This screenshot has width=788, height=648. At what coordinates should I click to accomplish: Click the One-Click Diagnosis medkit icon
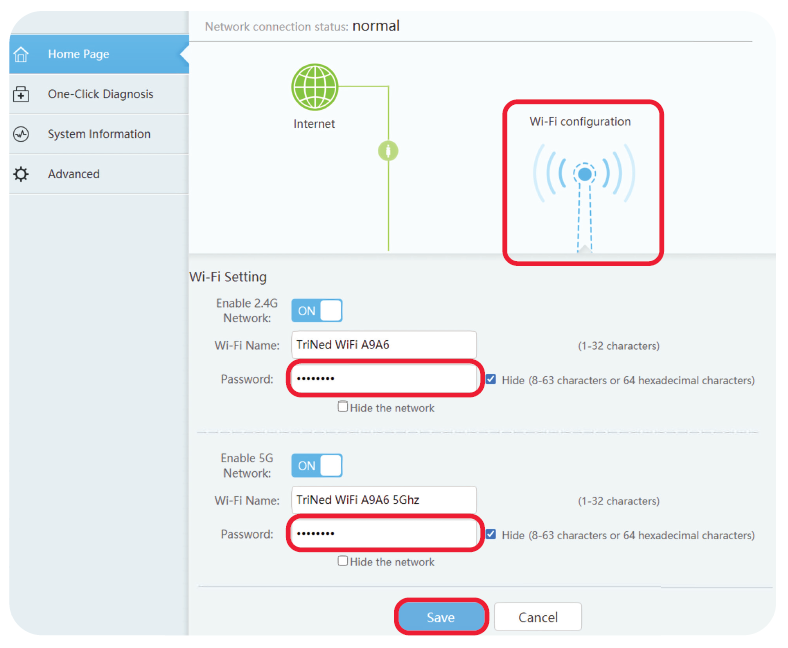click(x=21, y=94)
